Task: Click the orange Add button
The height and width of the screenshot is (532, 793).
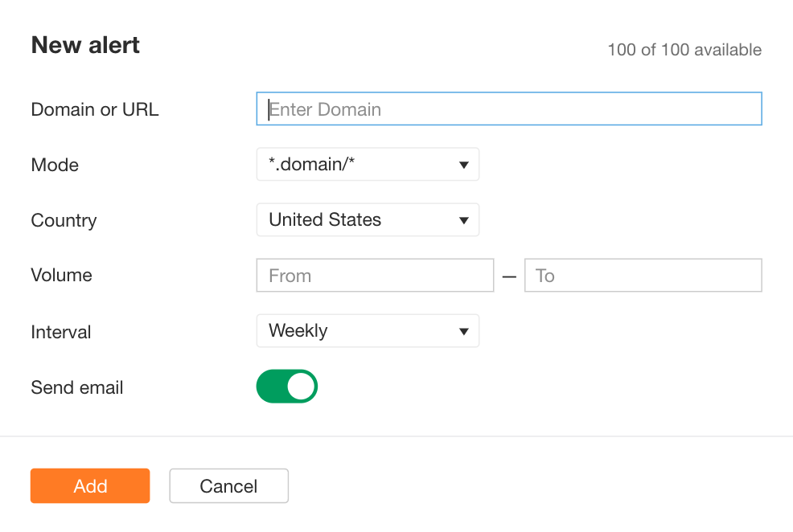Action: pyautogui.click(x=89, y=485)
